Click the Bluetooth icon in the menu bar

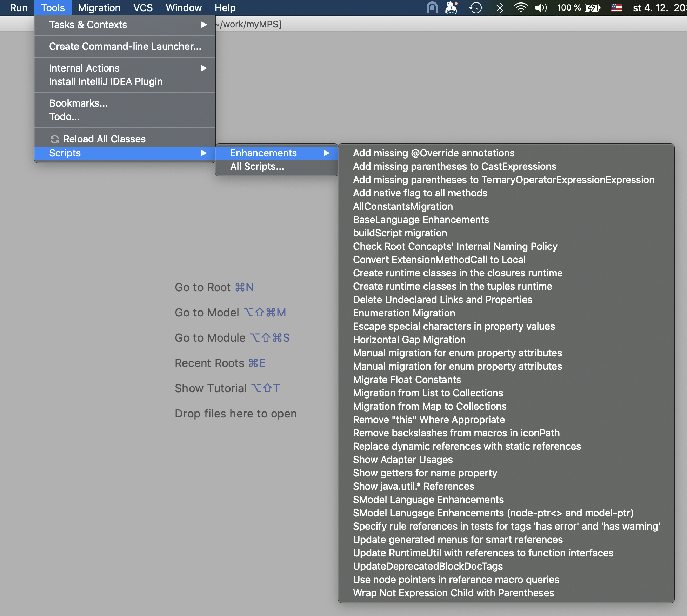(500, 7)
